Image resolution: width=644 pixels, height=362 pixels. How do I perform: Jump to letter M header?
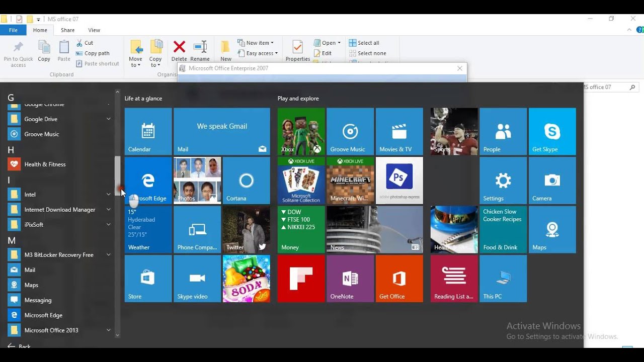(12, 240)
